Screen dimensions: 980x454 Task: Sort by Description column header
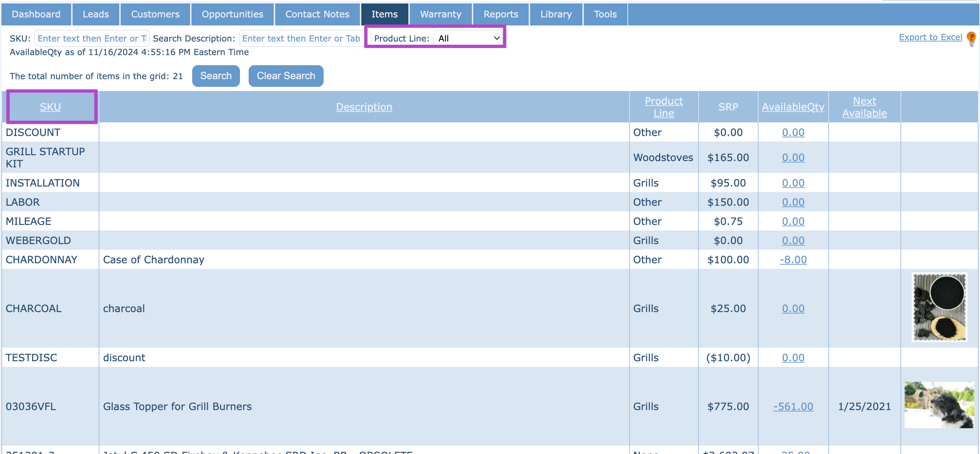tap(364, 107)
